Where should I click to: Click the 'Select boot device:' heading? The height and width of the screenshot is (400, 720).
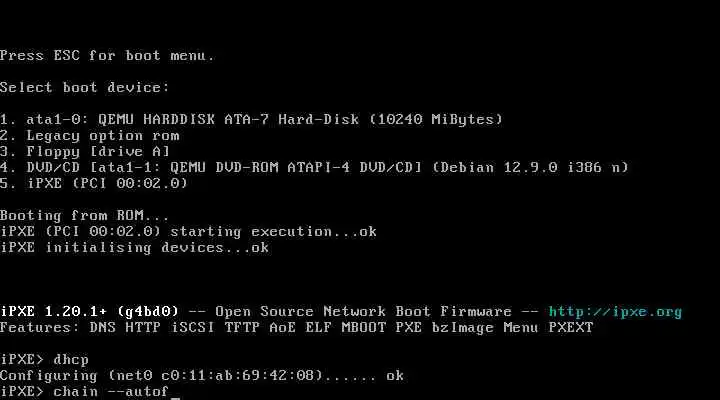[x=84, y=87]
